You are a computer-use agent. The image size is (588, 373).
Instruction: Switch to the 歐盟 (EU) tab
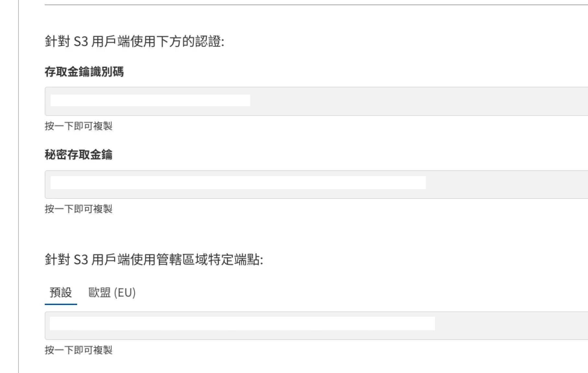click(112, 292)
